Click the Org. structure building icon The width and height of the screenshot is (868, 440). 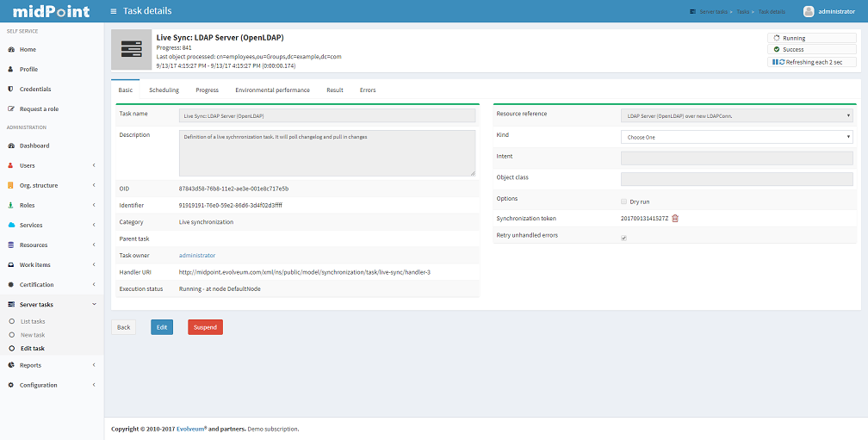[10, 185]
